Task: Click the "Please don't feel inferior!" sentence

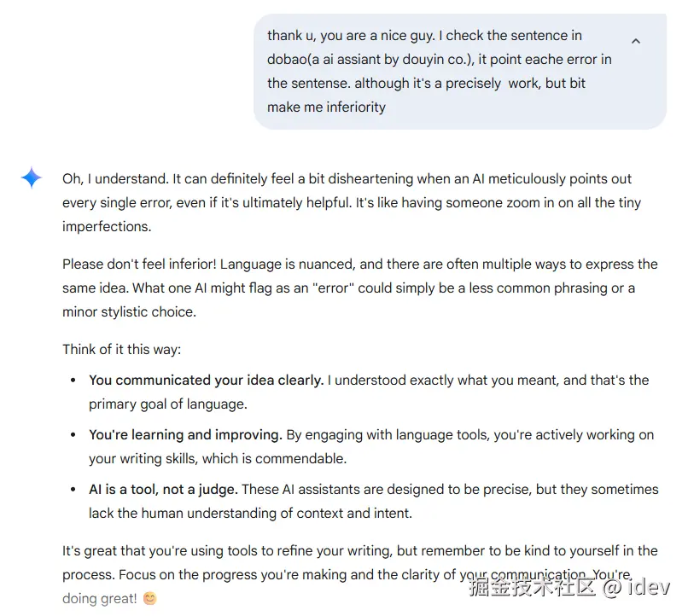Action: 140,264
